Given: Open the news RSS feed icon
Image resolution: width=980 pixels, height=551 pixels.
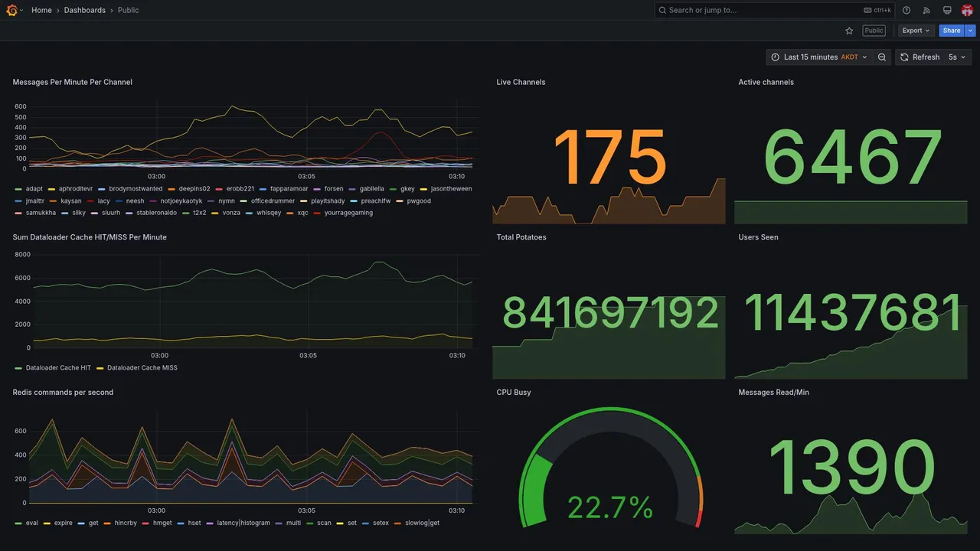Looking at the screenshot, I should (926, 10).
